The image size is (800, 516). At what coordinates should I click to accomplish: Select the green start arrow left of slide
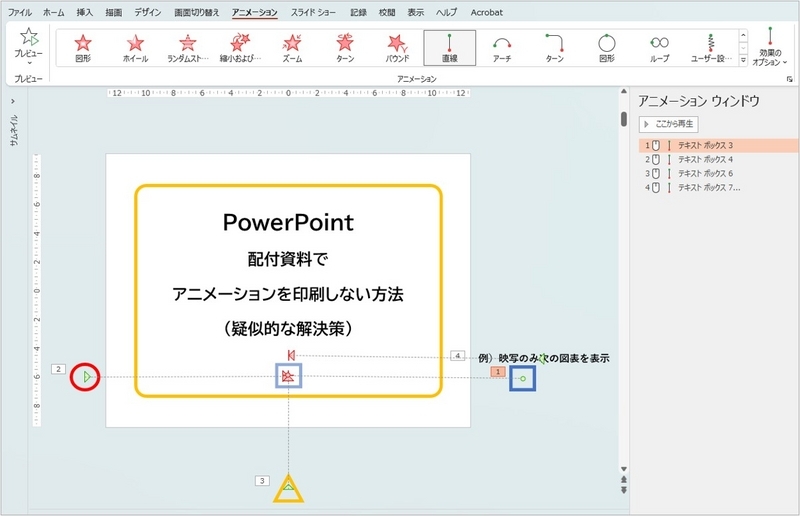[87, 377]
